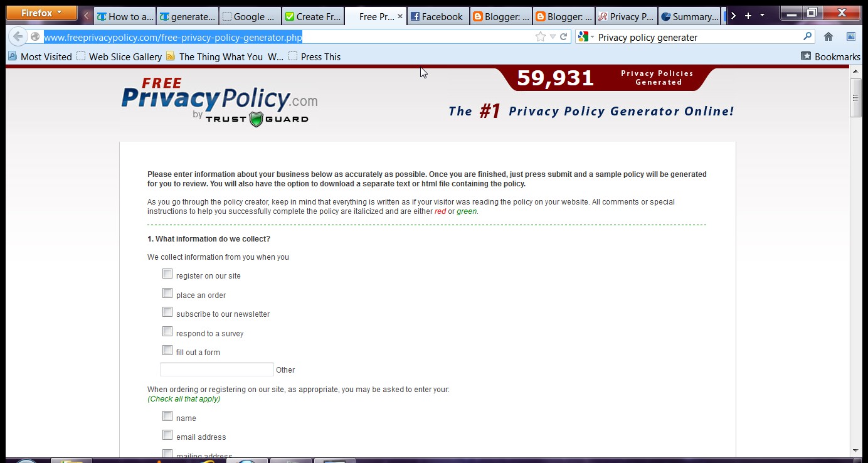The height and width of the screenshot is (463, 868).
Task: Expand the address bar history dropdown arrow
Action: (x=553, y=37)
